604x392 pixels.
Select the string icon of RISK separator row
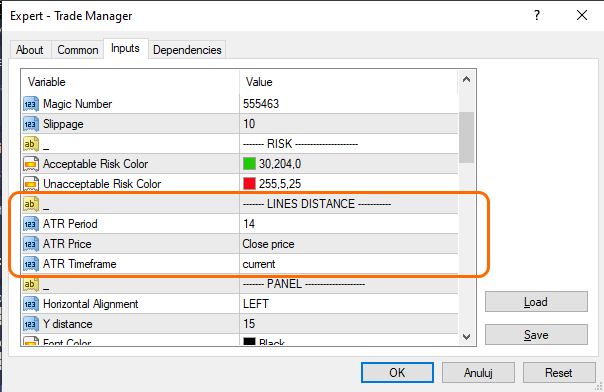click(x=31, y=144)
